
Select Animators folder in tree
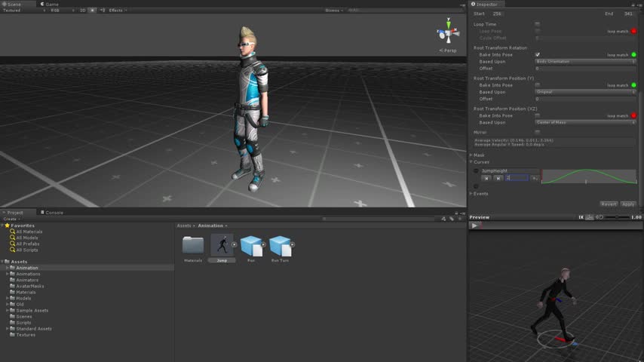(x=27, y=280)
